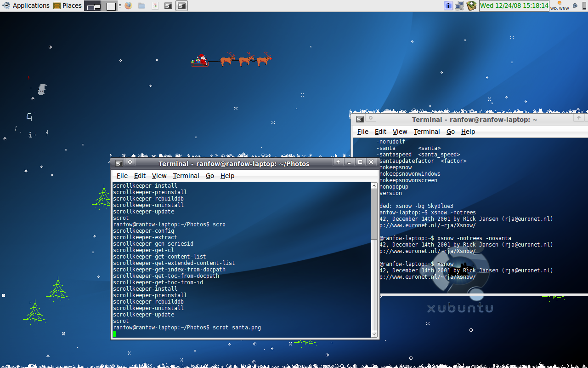Click the volume speaker tray icon
588x368 pixels.
pyautogui.click(x=574, y=6)
